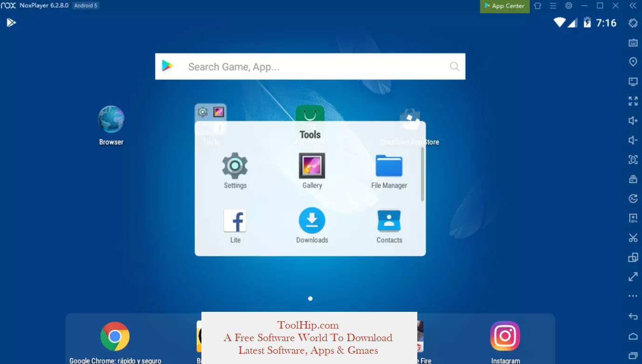
Task: Open Facebook Lite app
Action: (235, 220)
